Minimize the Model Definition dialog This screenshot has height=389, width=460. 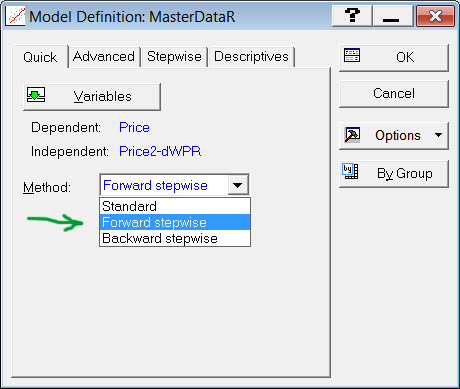pos(391,16)
